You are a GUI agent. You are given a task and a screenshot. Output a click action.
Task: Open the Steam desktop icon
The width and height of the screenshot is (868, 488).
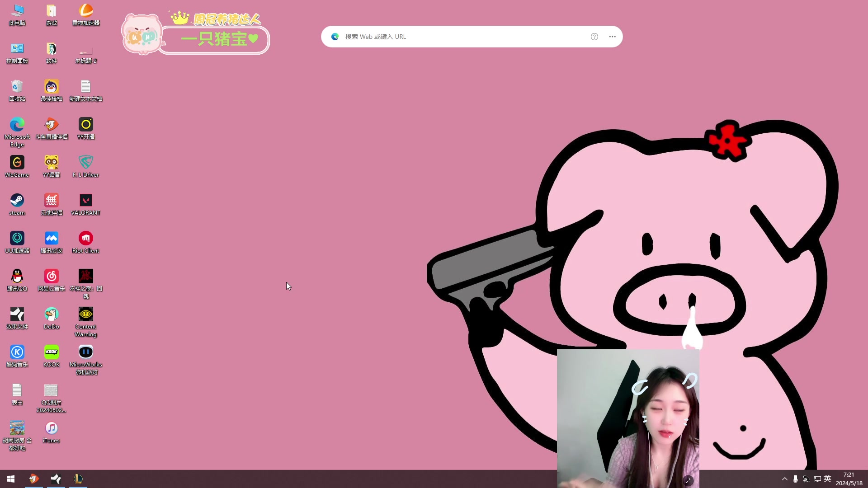(17, 201)
